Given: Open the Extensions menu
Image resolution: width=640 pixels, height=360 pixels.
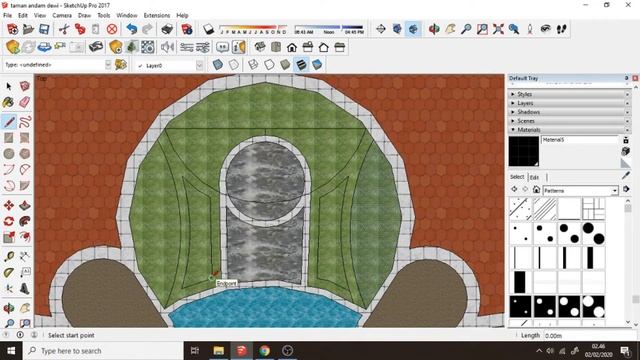Looking at the screenshot, I should coord(157,16).
